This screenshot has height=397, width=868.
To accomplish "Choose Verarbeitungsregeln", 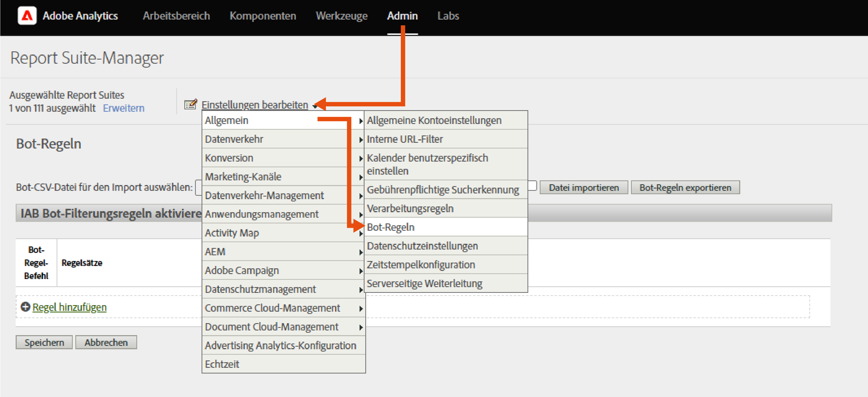I will (446, 209).
